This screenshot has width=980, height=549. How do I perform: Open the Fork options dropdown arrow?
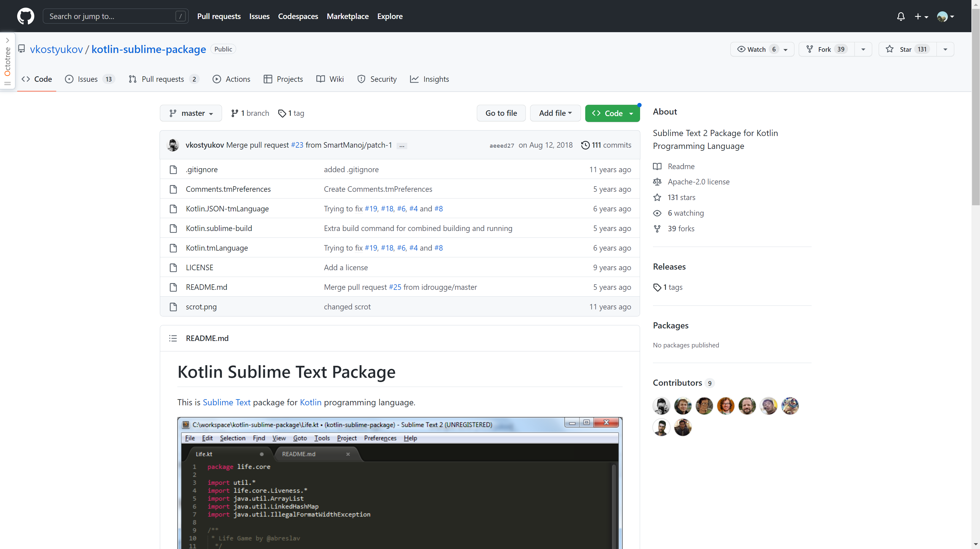tap(863, 49)
